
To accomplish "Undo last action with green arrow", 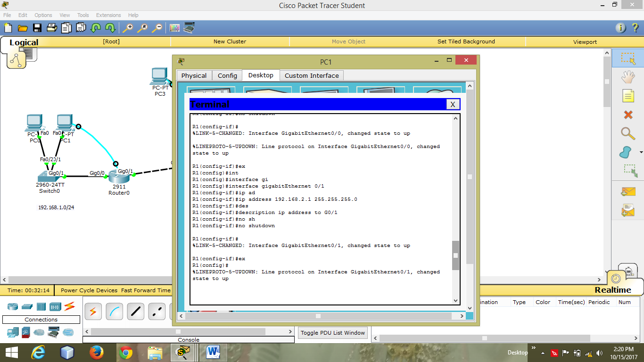I will pos(96,28).
